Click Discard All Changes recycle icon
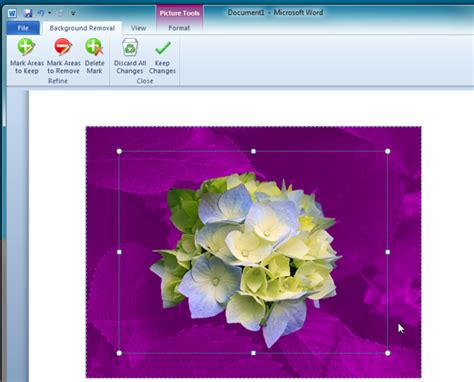Viewport: 474px width, 382px height. coord(130,47)
